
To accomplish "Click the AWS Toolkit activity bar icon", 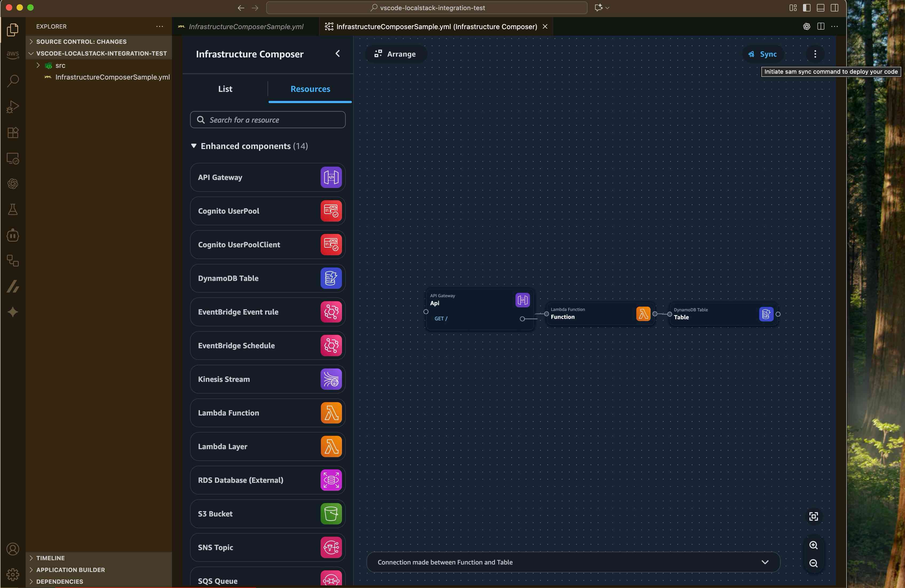I will click(x=13, y=54).
